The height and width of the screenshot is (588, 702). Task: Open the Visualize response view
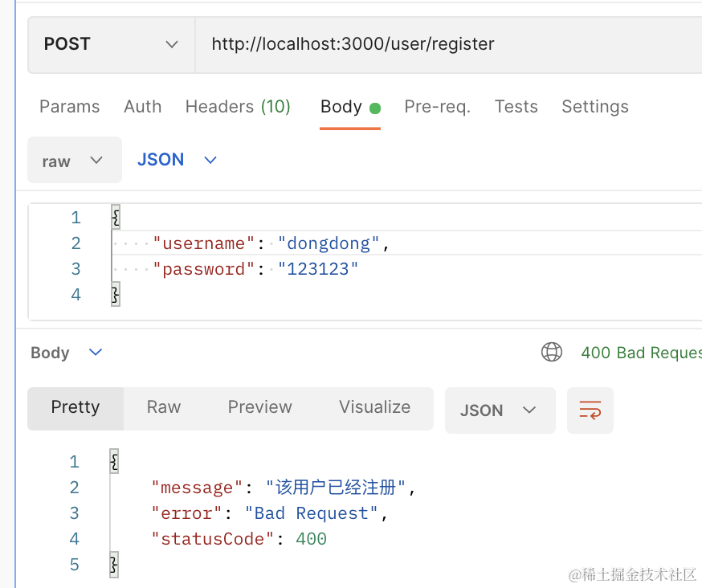pyautogui.click(x=374, y=407)
